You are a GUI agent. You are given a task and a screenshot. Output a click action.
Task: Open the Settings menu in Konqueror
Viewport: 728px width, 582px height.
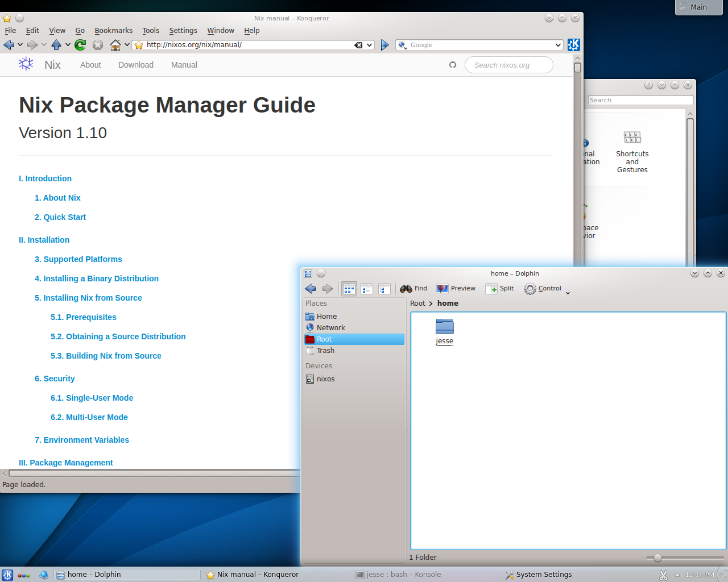click(x=183, y=31)
